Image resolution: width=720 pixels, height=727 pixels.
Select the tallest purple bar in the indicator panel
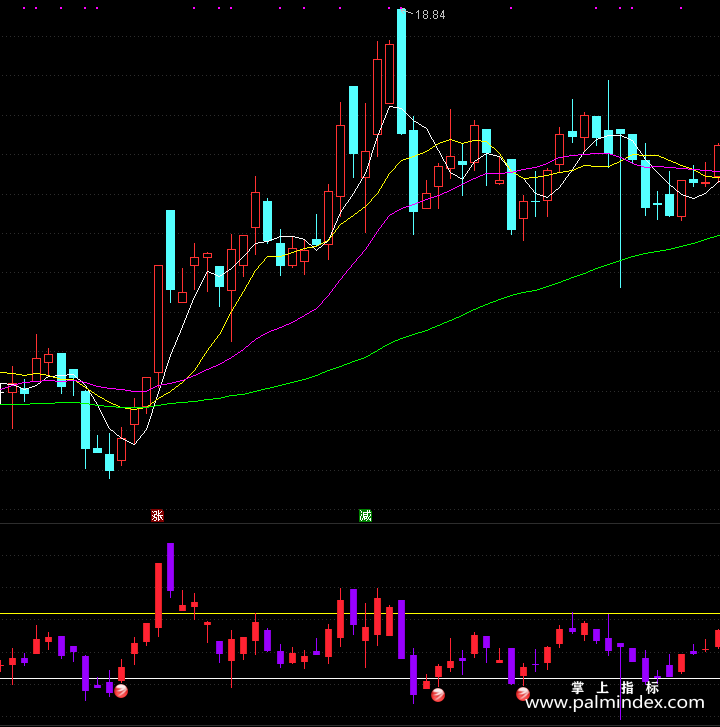point(401,629)
